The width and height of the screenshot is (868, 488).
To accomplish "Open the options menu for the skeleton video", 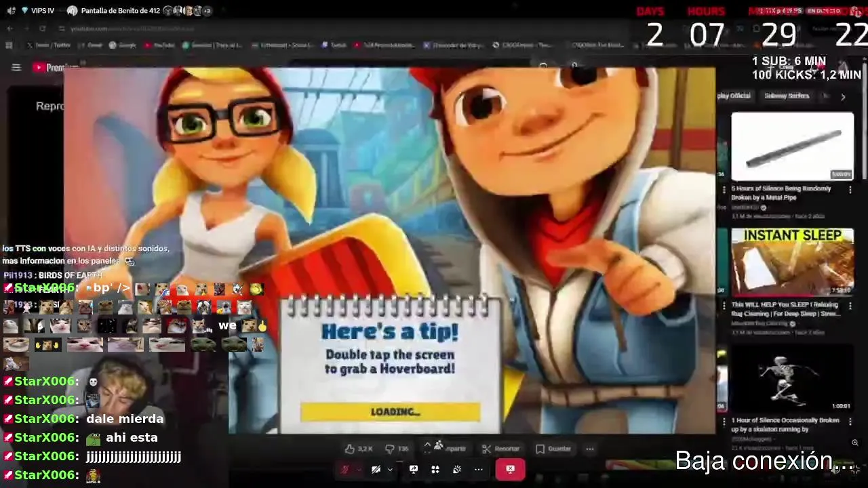I will [850, 422].
